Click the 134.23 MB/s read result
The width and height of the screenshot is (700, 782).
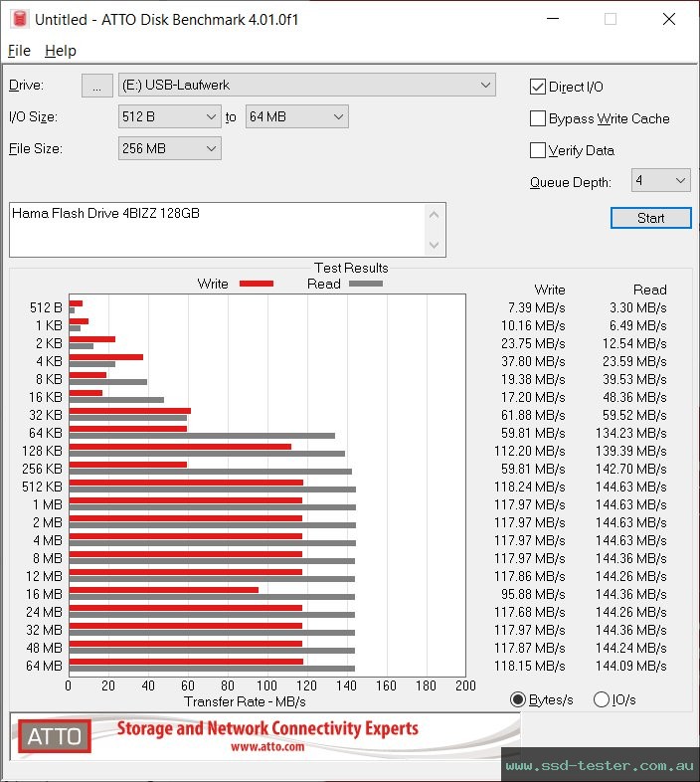click(x=631, y=433)
